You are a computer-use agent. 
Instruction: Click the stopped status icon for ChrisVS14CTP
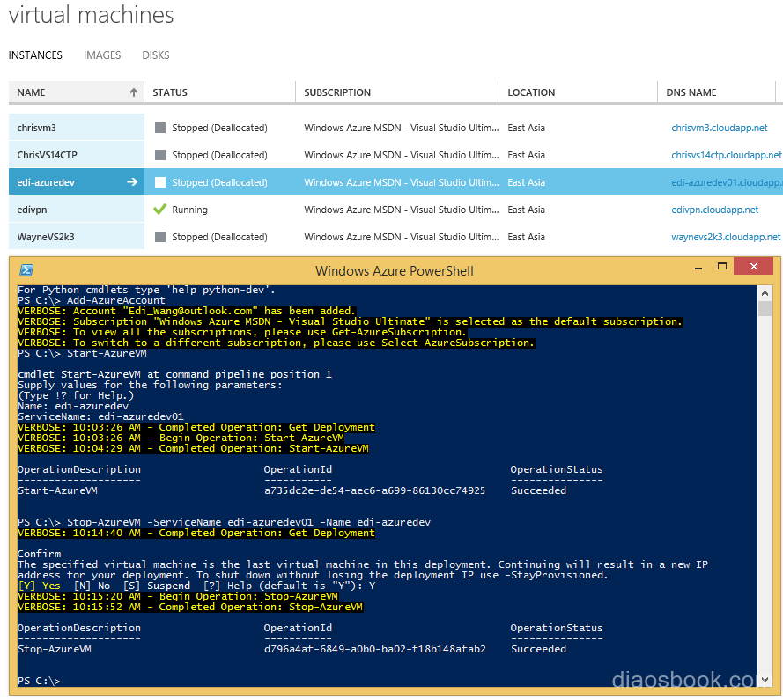click(160, 155)
